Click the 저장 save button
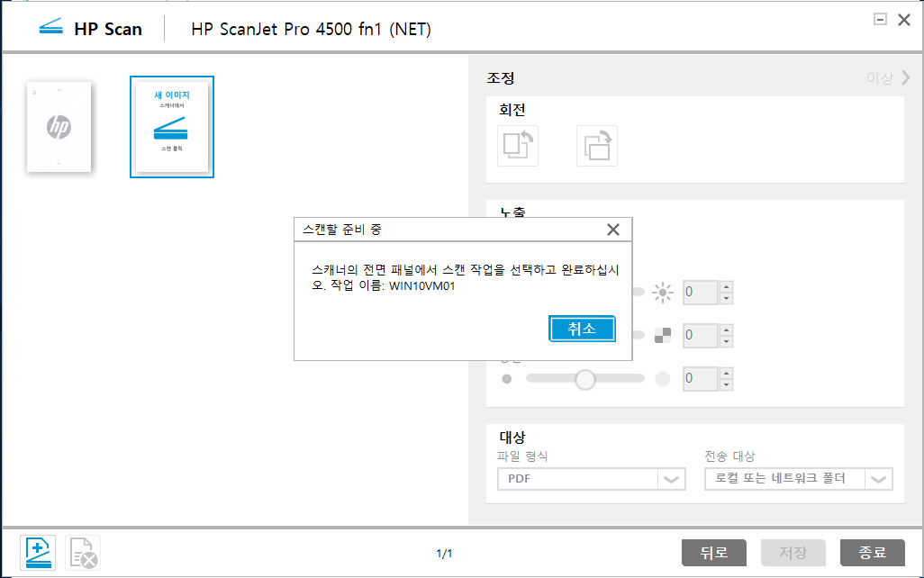Viewport: 924px width, 578px height. point(793,552)
